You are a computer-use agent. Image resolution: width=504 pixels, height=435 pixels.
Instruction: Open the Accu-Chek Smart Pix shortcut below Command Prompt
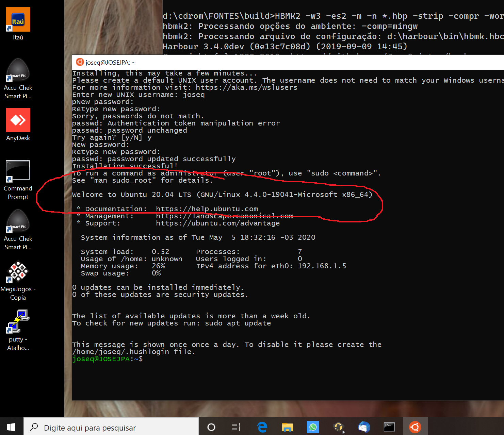[x=18, y=230]
